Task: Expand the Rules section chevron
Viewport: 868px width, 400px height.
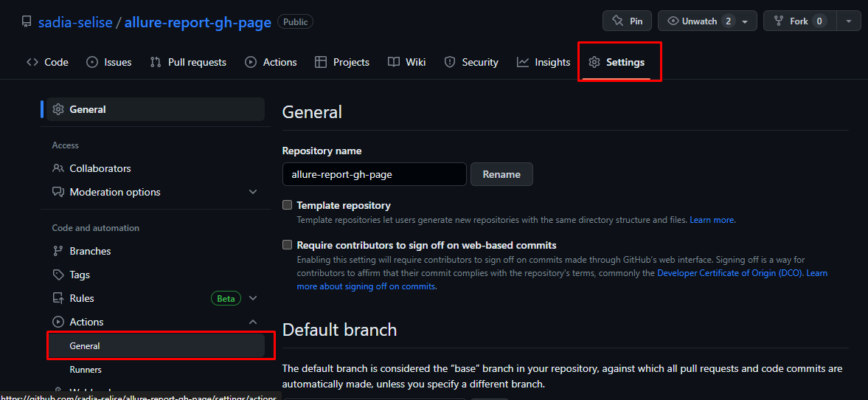Action: 253,298
